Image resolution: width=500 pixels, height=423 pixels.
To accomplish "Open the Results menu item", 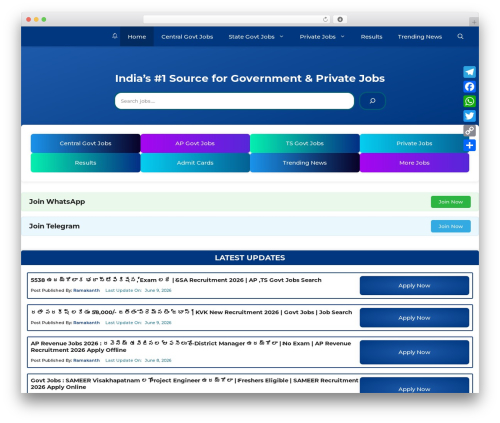I will click(371, 37).
